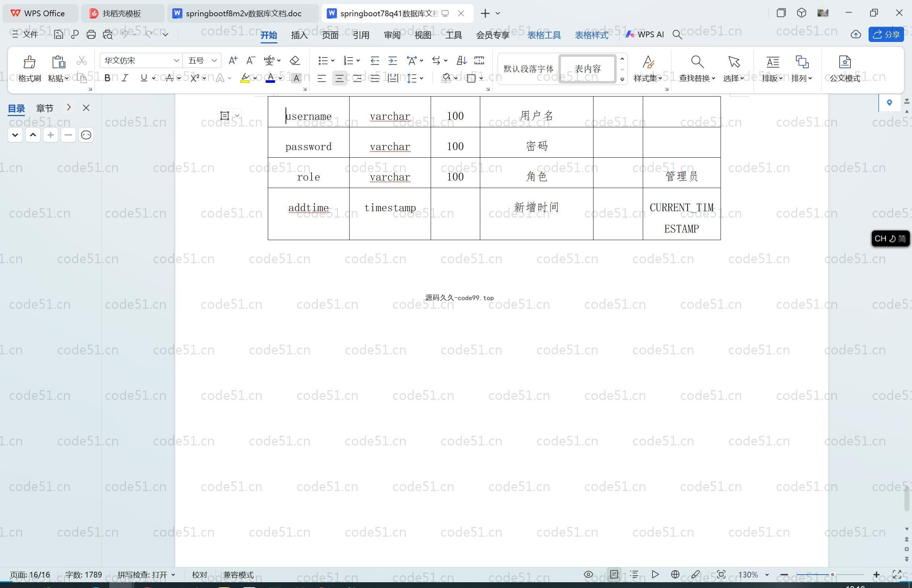Screen dimensions: 912x588
Task: Toggle character shading button
Action: pyautogui.click(x=296, y=78)
